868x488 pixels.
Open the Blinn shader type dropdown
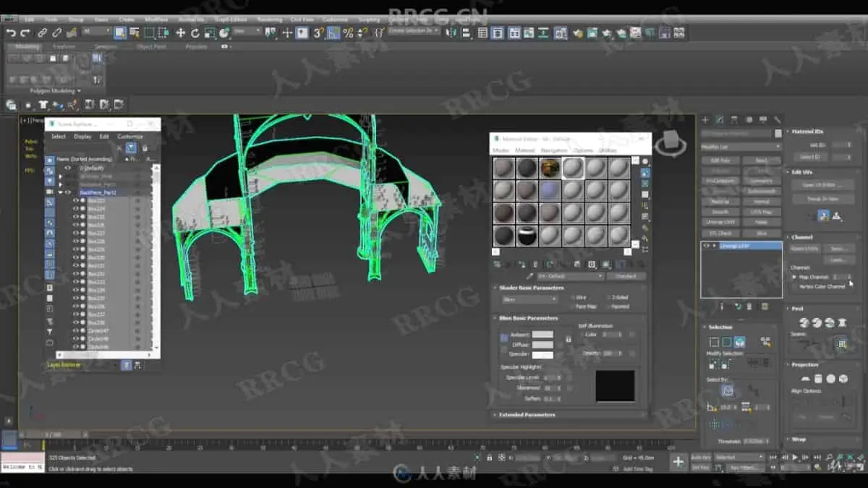pos(529,299)
